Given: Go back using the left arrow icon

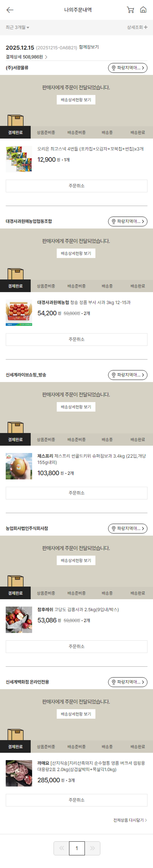Looking at the screenshot, I should click(10, 10).
